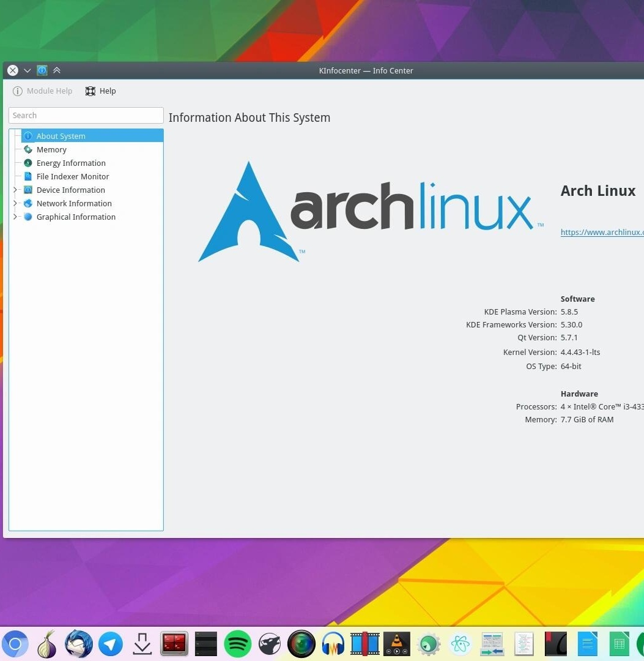
Task: Click the Memory module icon
Action: 28,149
